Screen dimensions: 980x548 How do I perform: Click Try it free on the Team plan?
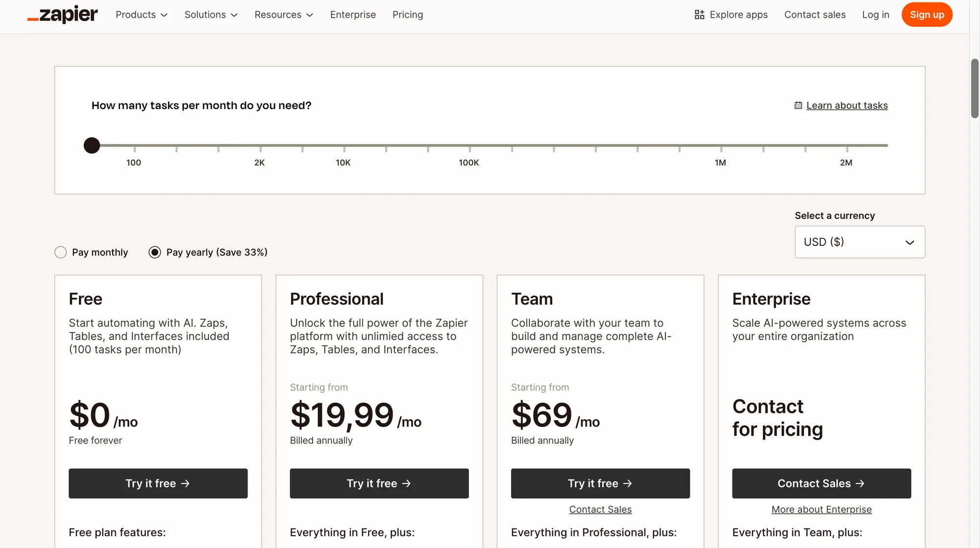[600, 483]
